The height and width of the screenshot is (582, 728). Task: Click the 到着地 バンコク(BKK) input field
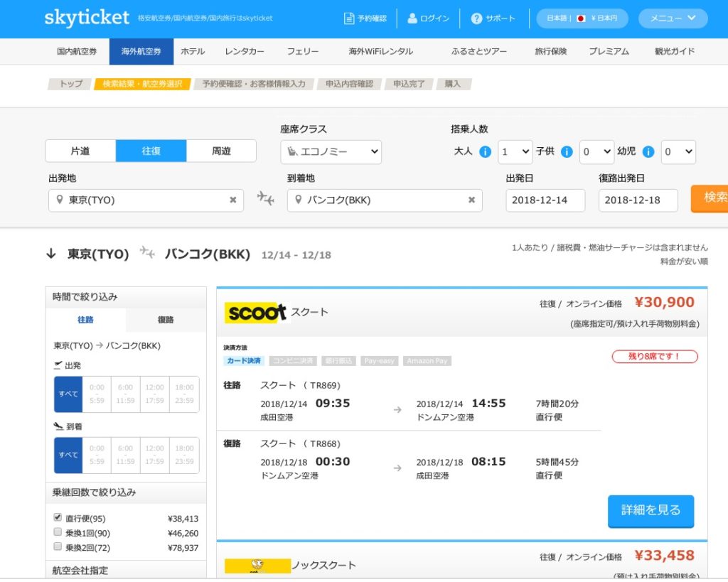(385, 200)
